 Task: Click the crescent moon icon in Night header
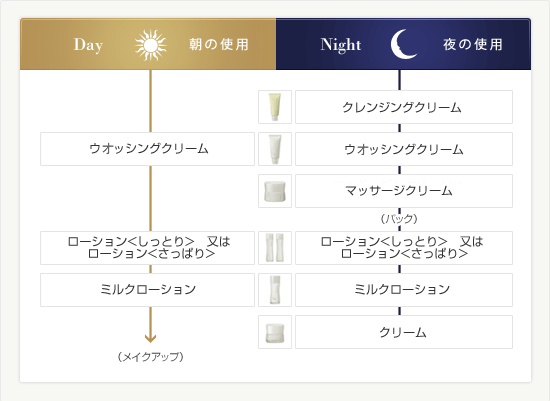pos(404,44)
